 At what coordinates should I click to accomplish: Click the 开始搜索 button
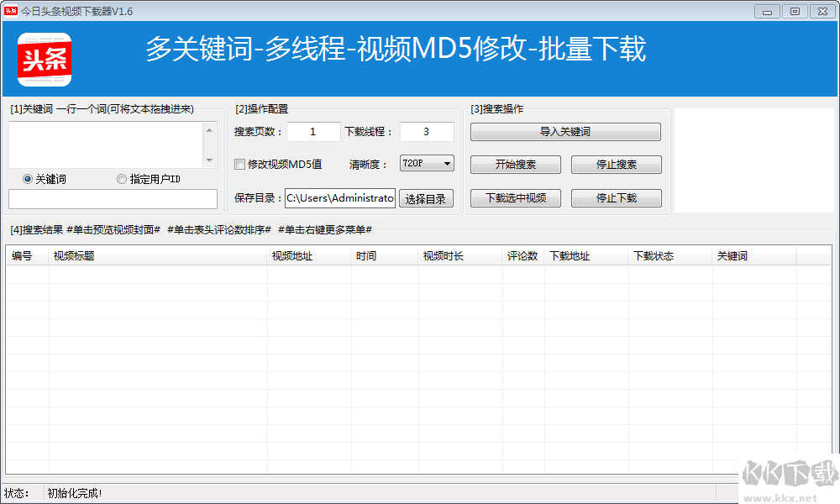515,164
